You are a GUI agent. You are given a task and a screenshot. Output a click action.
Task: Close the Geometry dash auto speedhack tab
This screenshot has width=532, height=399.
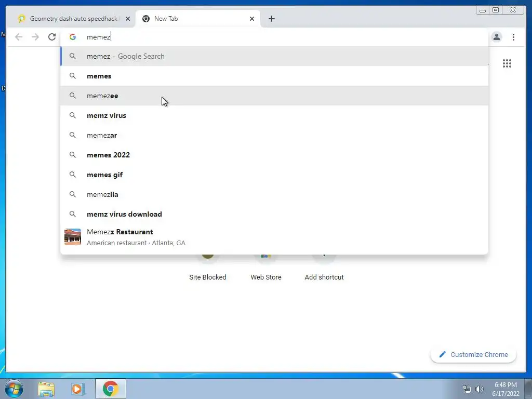coord(128,19)
